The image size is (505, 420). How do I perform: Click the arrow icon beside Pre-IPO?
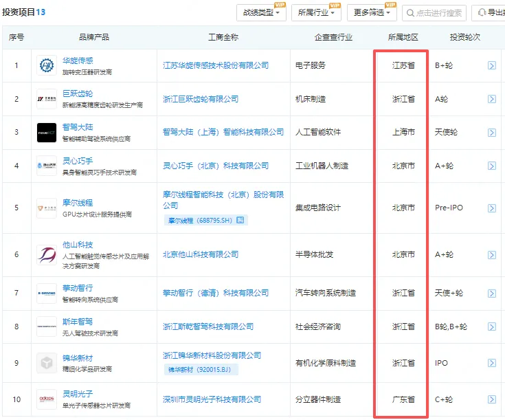point(491,208)
